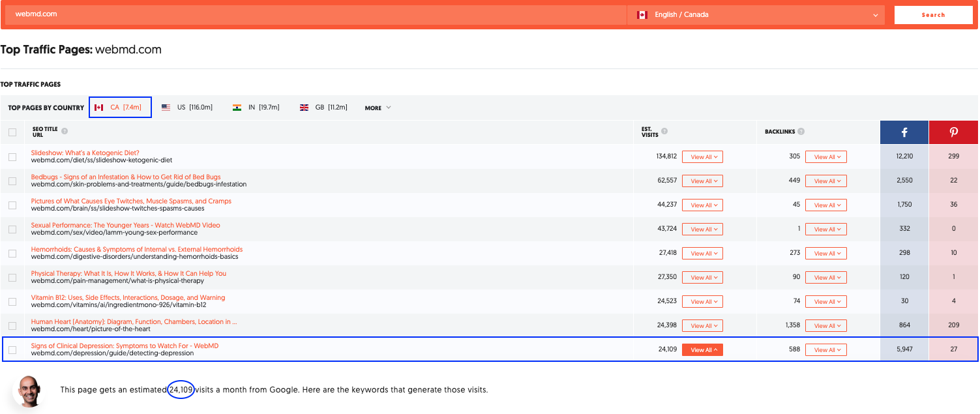The width and height of the screenshot is (980, 414).
Task: Expand Backlinks View All for 449 row
Action: [825, 181]
